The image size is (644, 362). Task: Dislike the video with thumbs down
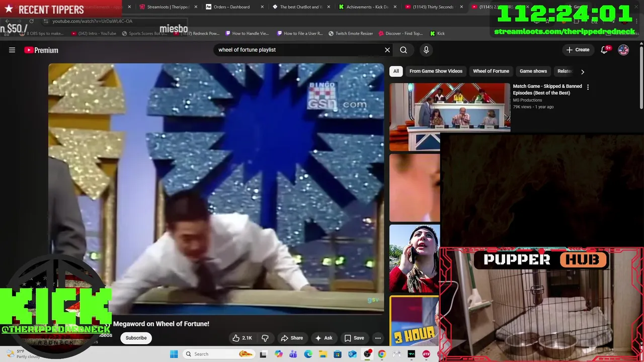coord(265,338)
